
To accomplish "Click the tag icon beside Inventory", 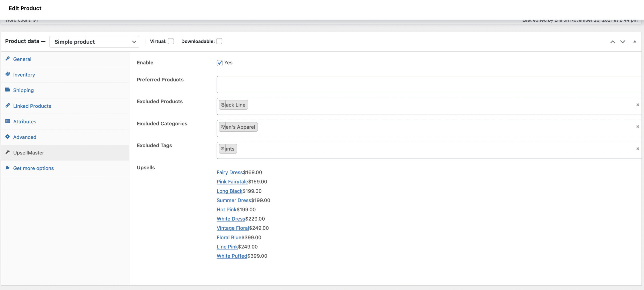I will coord(8,74).
